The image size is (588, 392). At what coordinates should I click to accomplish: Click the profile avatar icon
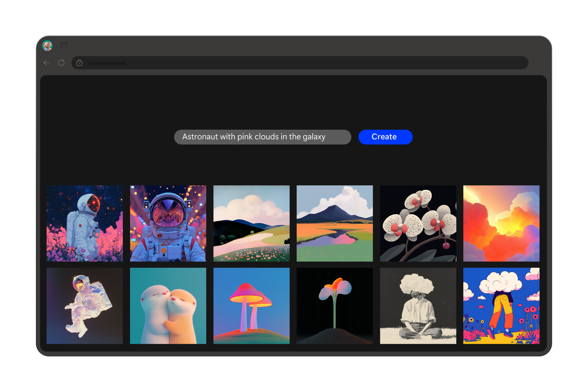[47, 46]
